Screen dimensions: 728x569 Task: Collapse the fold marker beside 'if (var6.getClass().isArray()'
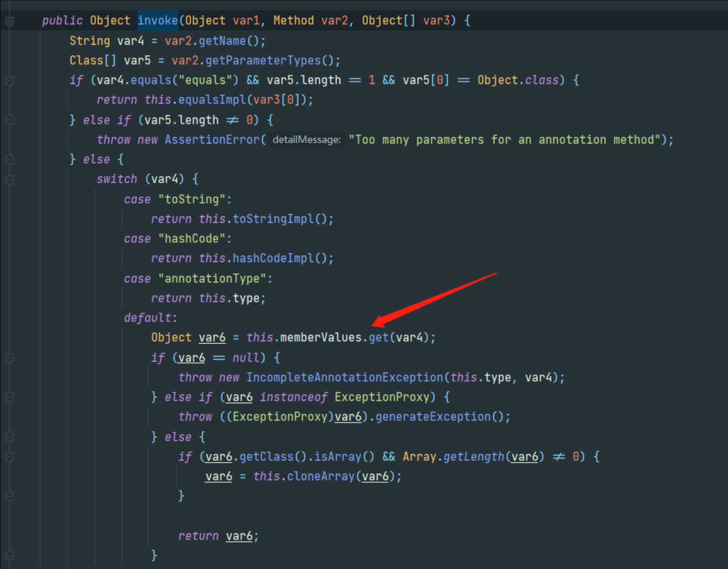point(10,457)
